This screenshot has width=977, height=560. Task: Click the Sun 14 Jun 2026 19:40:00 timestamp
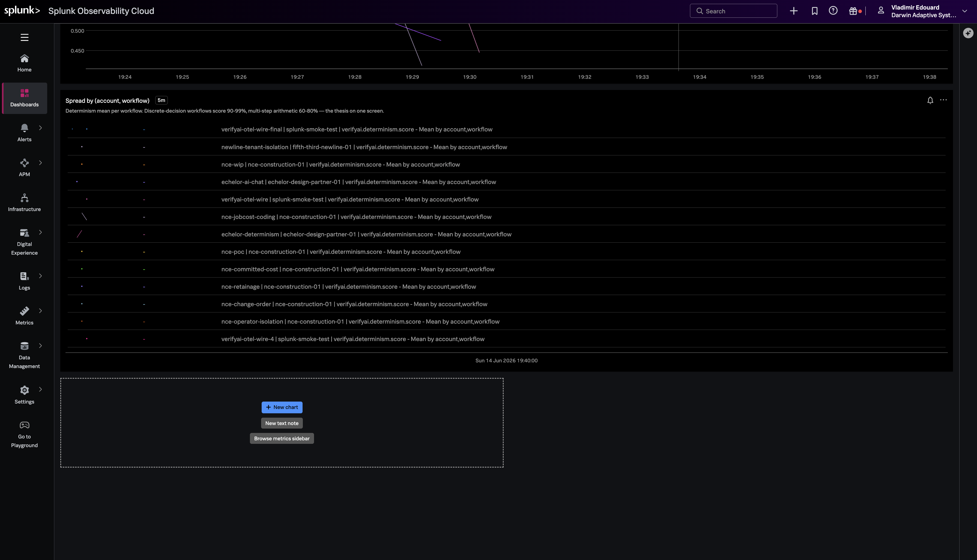tap(506, 360)
